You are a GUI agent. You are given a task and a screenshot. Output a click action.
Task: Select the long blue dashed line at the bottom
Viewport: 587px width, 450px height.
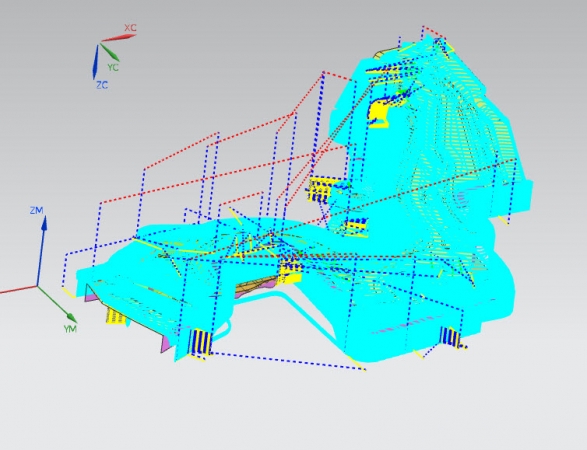[288, 361]
